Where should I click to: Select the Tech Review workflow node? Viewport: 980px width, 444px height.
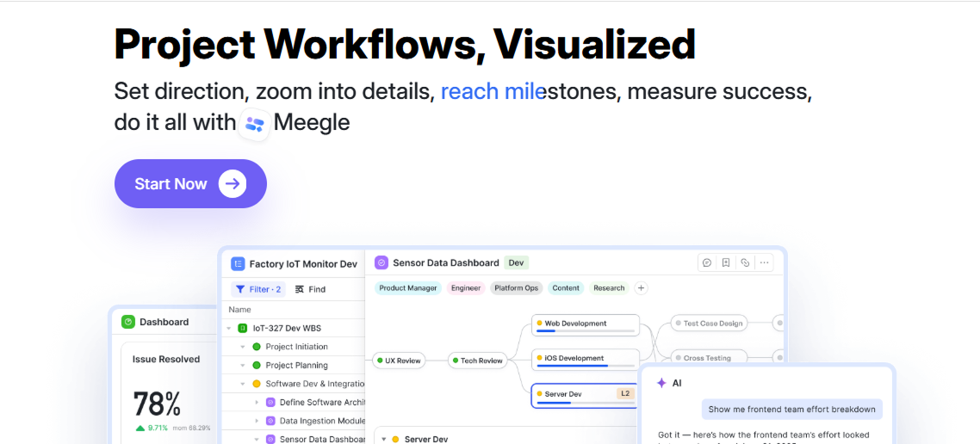click(476, 361)
